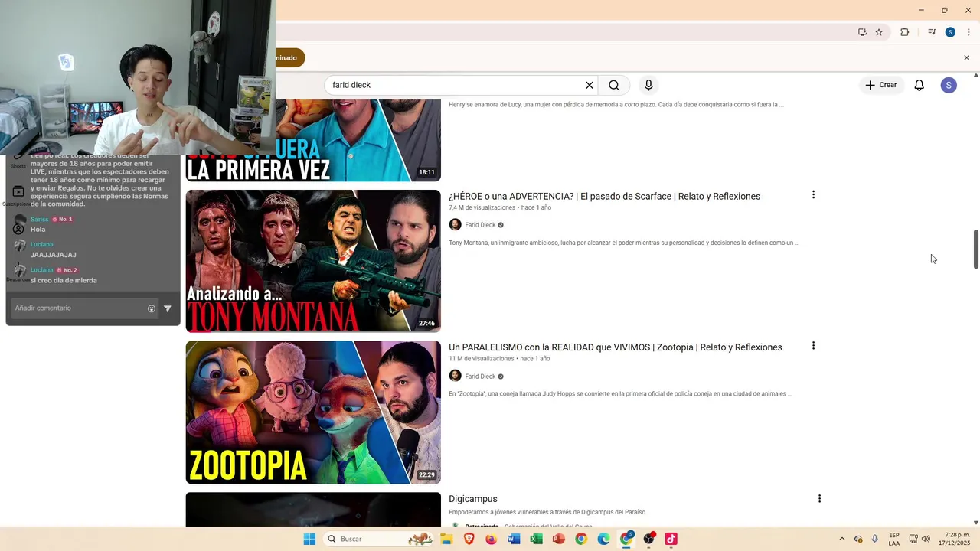Click the install app icon in address bar
This screenshot has width=980, height=551.
862,32
